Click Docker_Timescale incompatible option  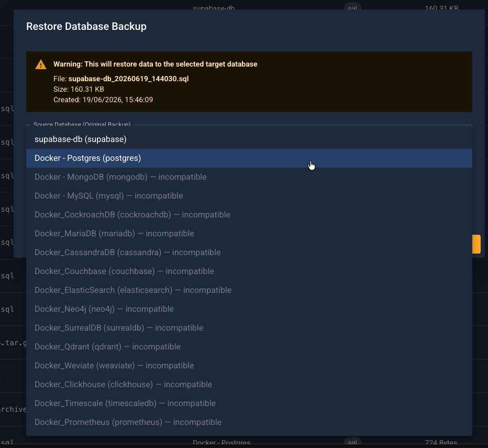(249, 403)
